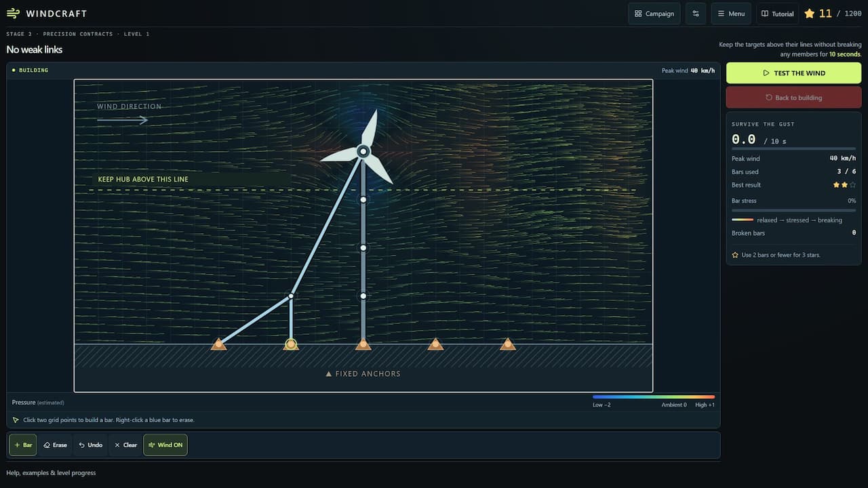The height and width of the screenshot is (488, 868).
Task: Toggle the Wind ON switch
Action: (165, 445)
